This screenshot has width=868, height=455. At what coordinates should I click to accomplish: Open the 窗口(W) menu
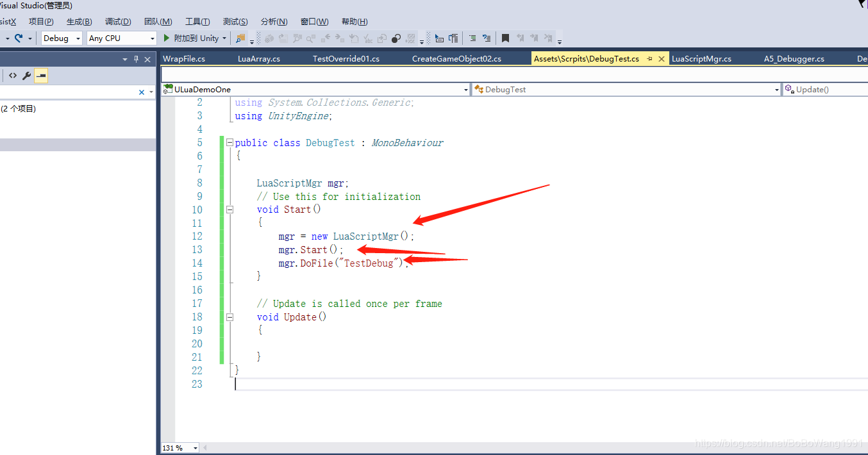(315, 22)
